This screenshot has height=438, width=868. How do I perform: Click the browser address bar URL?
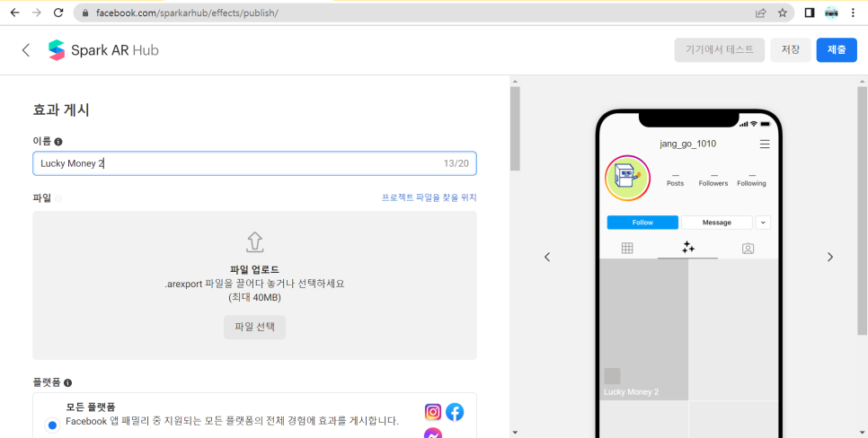187,13
